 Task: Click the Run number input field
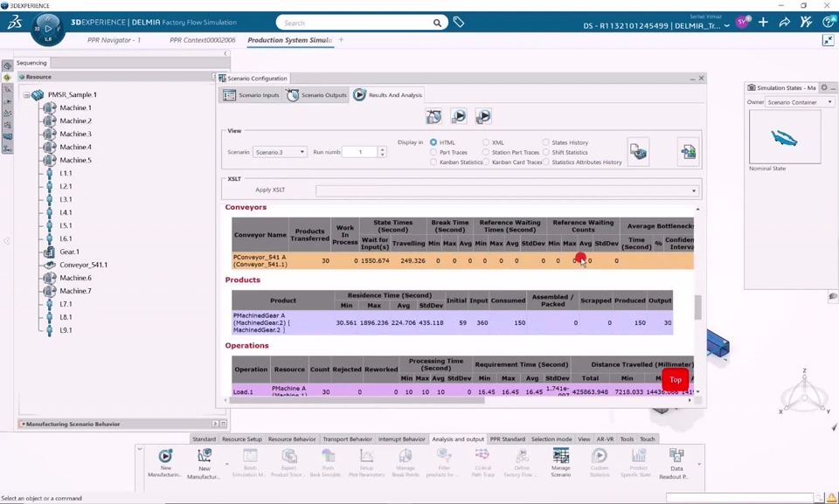point(360,152)
